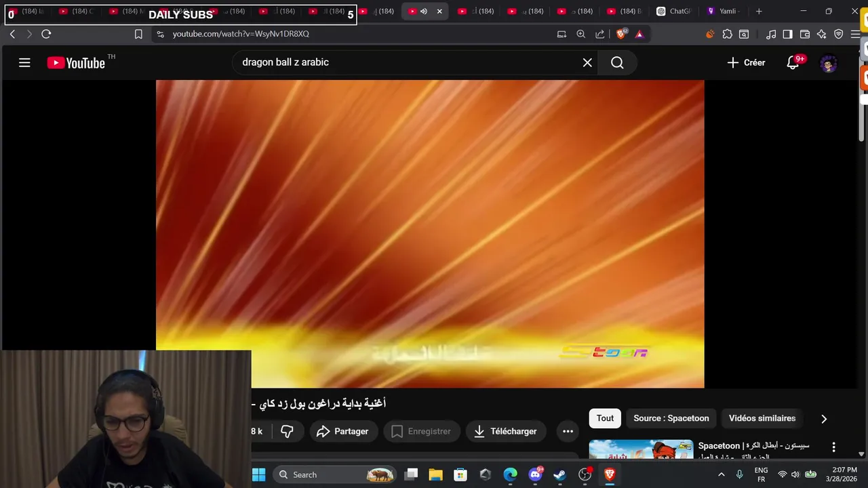Select Vidéos similaires chip
The image size is (868, 488).
tap(762, 418)
